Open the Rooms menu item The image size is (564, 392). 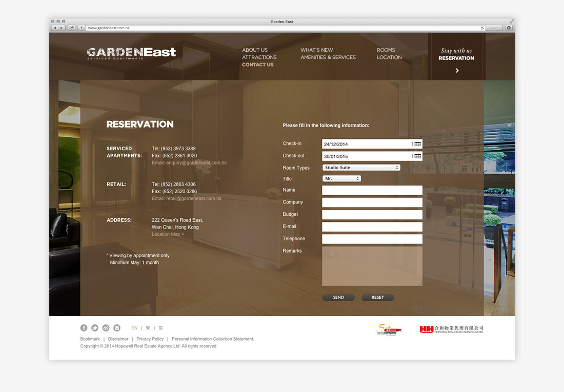point(386,50)
